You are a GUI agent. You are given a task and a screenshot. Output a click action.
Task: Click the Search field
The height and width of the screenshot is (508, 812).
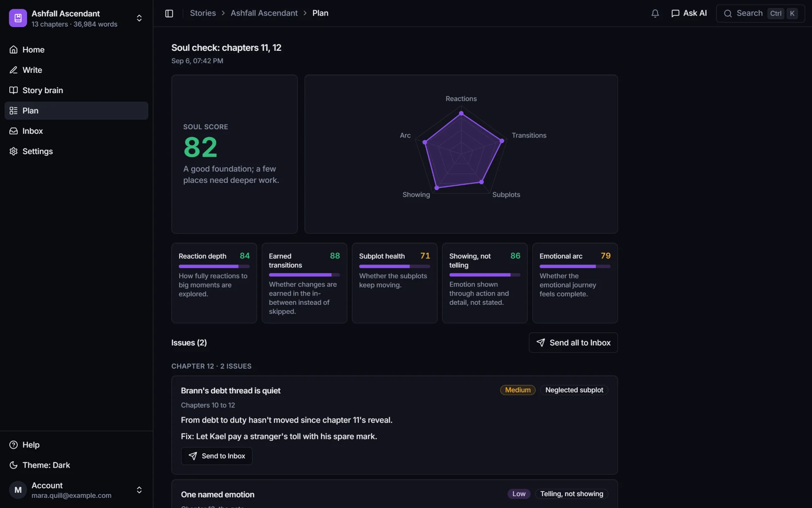click(760, 14)
